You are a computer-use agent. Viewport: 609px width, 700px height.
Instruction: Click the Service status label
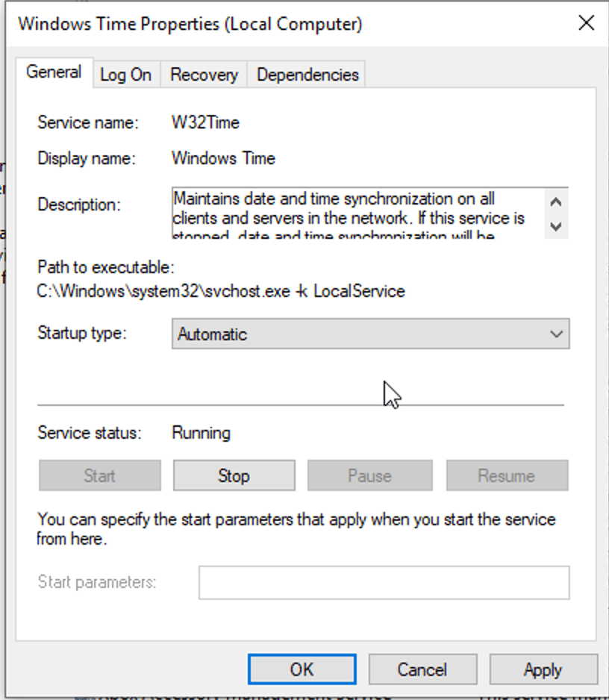pyautogui.click(x=90, y=433)
